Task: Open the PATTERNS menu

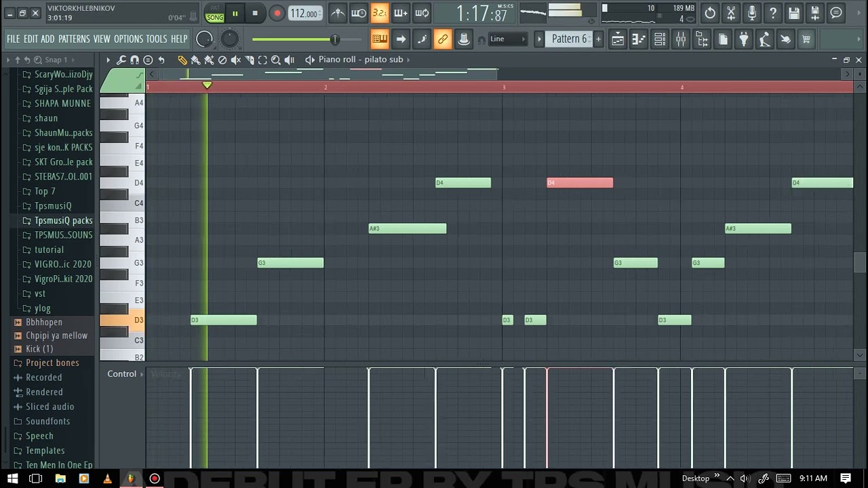Action: (74, 39)
